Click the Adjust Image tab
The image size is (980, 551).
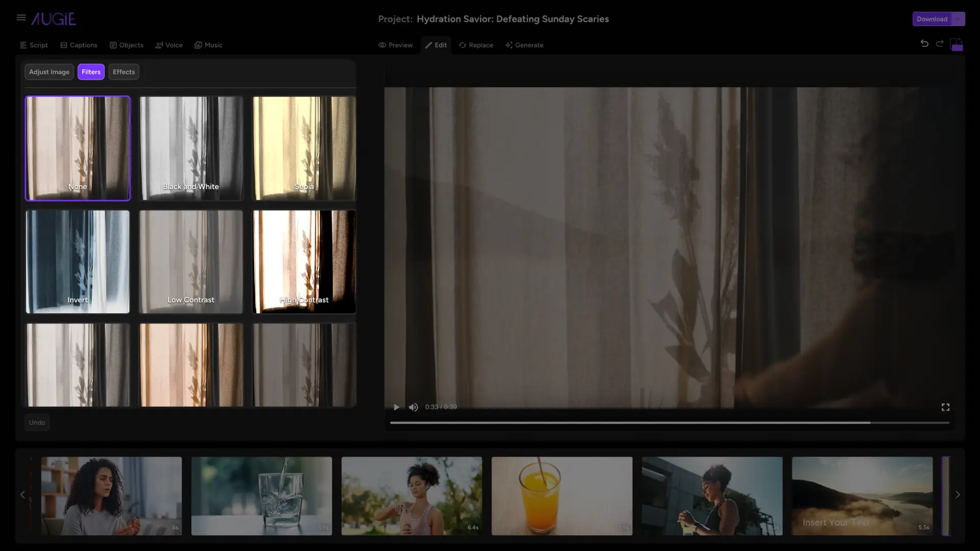click(x=49, y=72)
